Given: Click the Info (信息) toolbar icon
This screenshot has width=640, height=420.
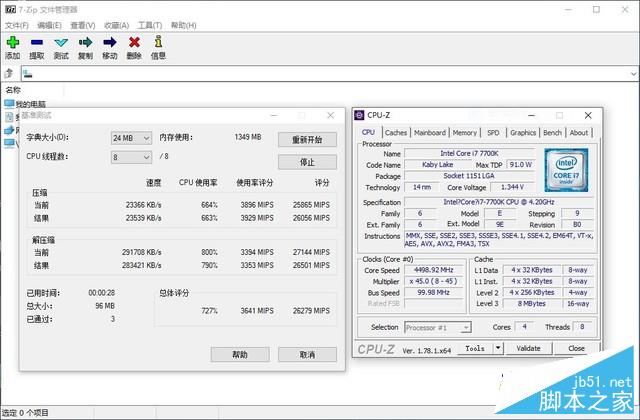Looking at the screenshot, I should [158, 42].
